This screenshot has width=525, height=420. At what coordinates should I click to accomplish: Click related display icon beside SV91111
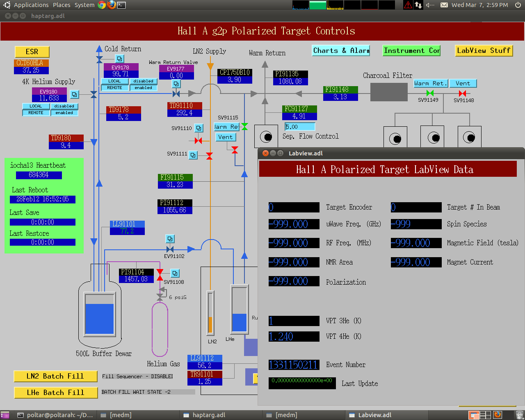(193, 155)
